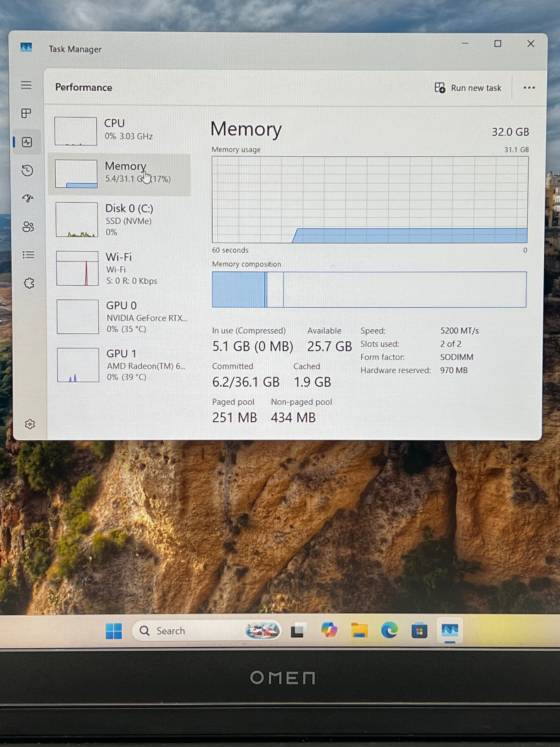Open the Users page icon

pyautogui.click(x=28, y=227)
